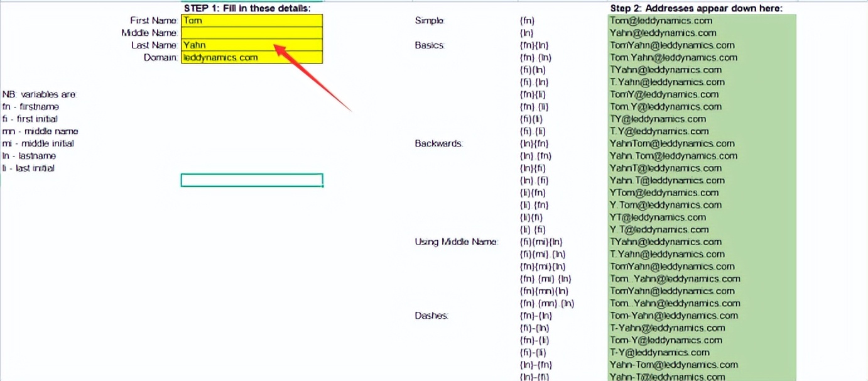The height and width of the screenshot is (381, 868).
Task: Click the {fn}{ln} pattern in the Basics section
Action: coord(535,45)
